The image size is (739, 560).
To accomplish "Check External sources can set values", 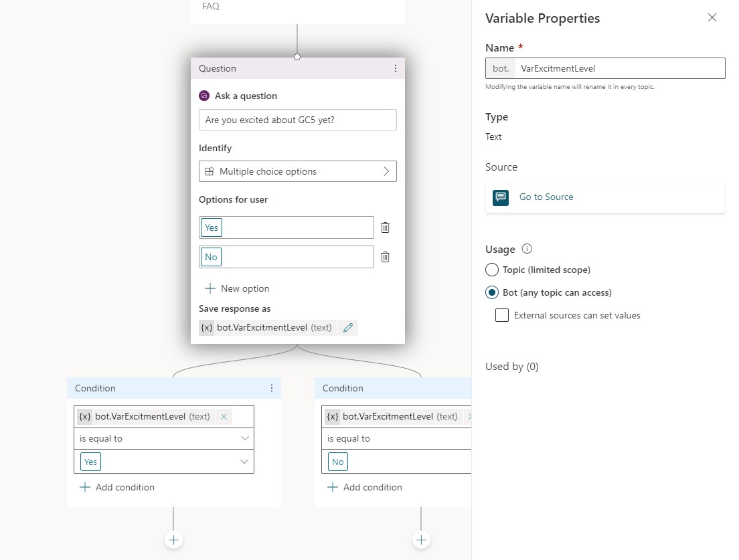I will (502, 315).
